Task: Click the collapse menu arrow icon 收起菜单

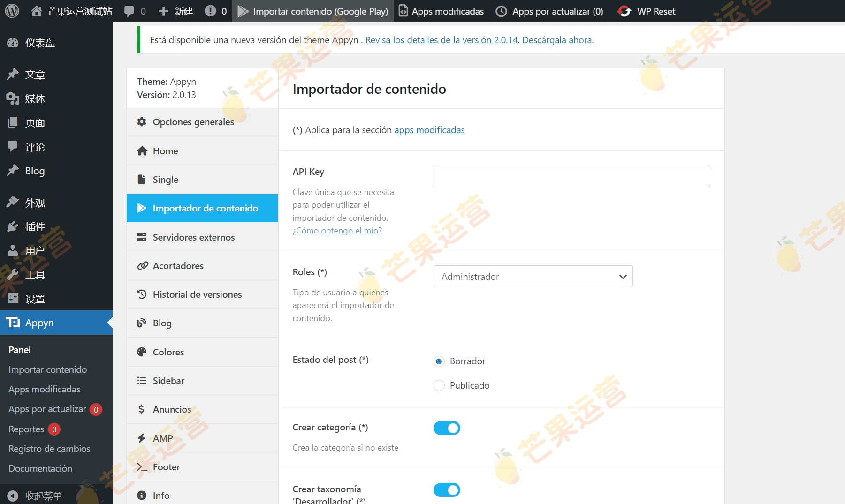Action: [x=13, y=496]
